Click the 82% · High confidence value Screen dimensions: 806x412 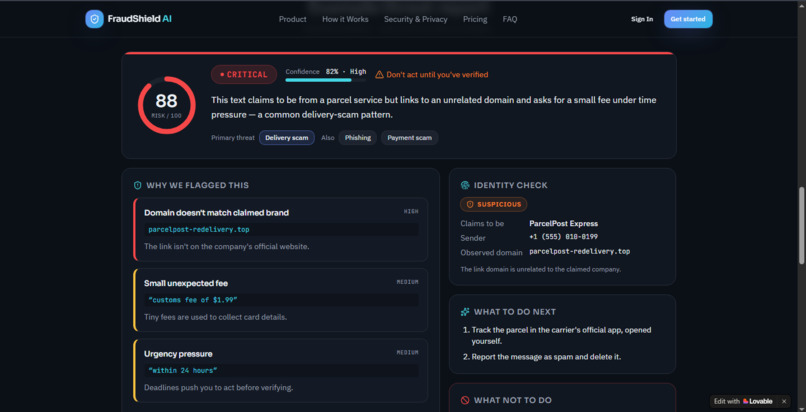click(346, 72)
